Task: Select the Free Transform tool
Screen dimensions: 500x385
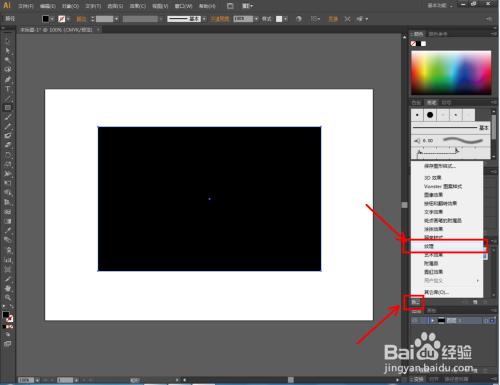Action: [8, 183]
